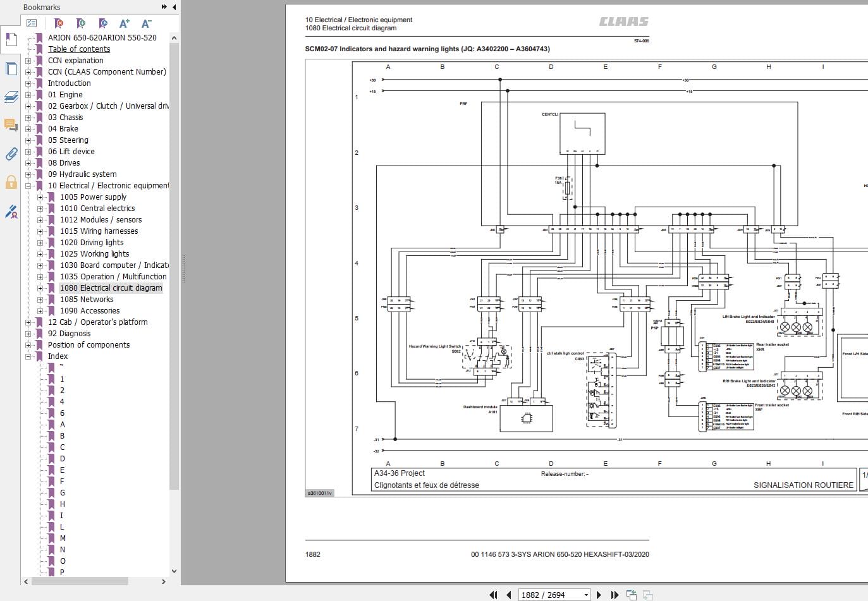The width and height of the screenshot is (868, 601).
Task: Collapse the navigation panel with left arrow
Action: [174, 7]
